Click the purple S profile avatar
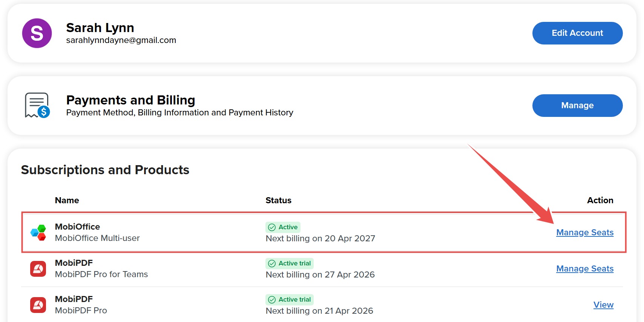Screen dimensions: 644x322 pos(37,33)
